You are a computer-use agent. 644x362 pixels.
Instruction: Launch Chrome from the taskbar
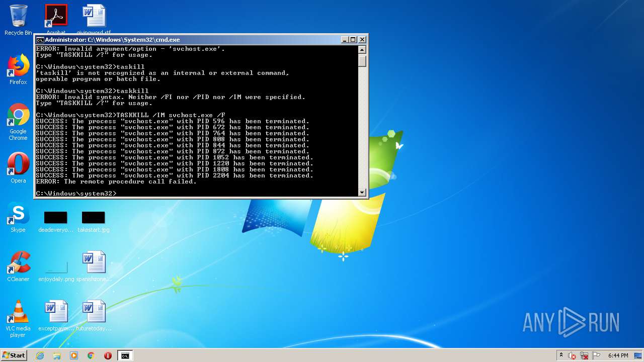click(91, 355)
